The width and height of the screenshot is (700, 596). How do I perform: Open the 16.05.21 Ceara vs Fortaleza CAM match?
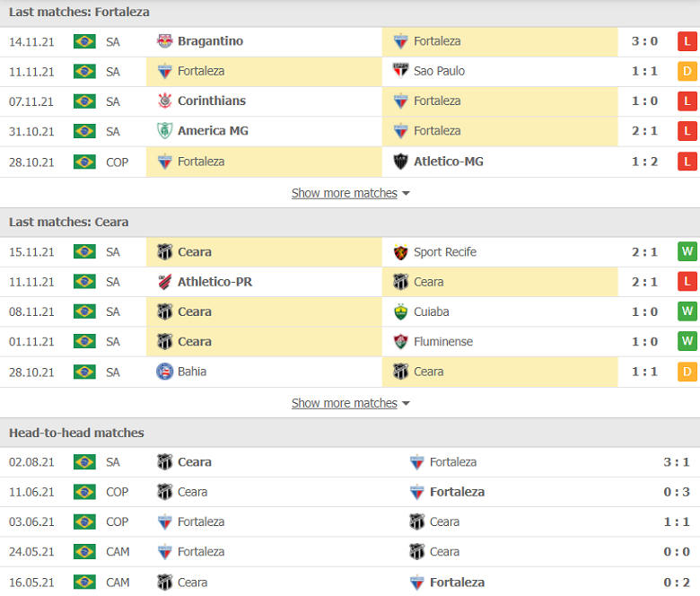[350, 582]
